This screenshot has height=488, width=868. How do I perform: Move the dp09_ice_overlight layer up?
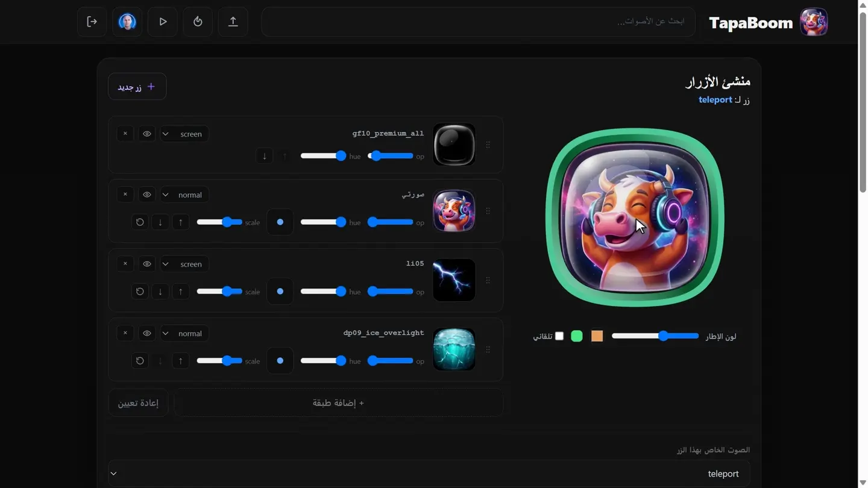[x=181, y=361]
